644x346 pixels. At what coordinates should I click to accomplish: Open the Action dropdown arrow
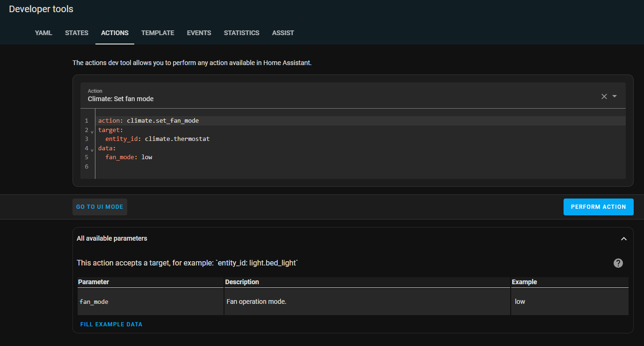[615, 96]
